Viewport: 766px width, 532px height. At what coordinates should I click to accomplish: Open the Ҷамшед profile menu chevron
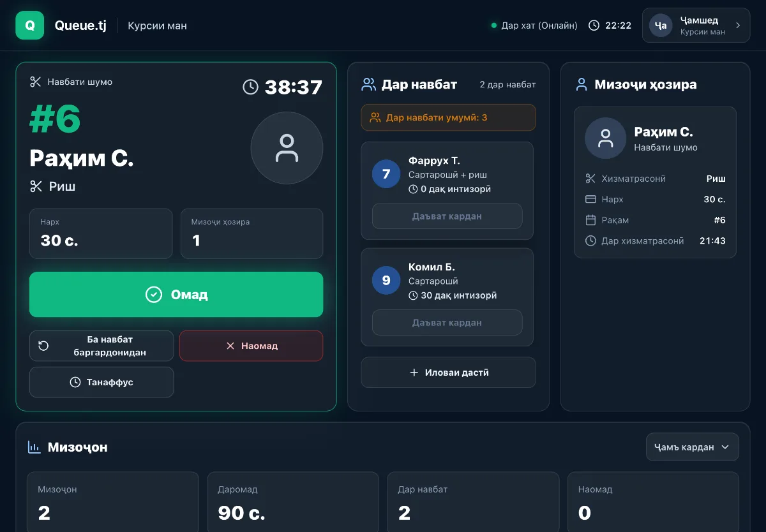click(x=738, y=26)
